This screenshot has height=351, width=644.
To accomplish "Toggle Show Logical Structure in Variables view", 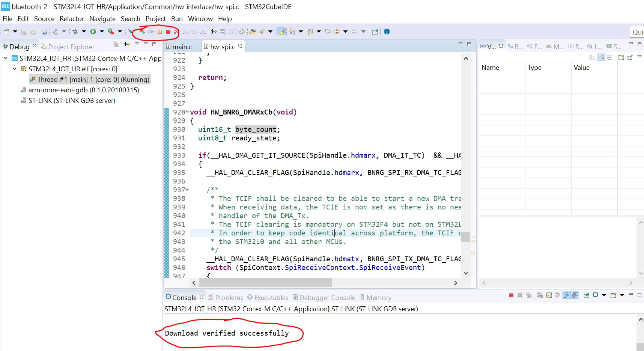I will [601, 57].
